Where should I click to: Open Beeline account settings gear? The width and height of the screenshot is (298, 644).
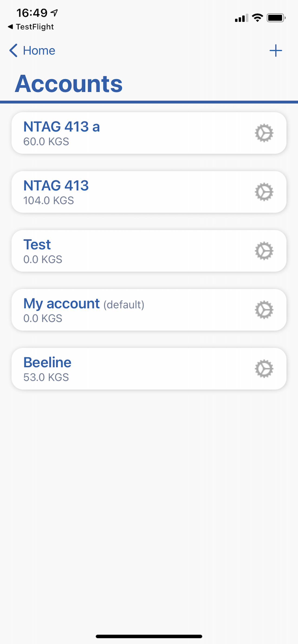[264, 369]
